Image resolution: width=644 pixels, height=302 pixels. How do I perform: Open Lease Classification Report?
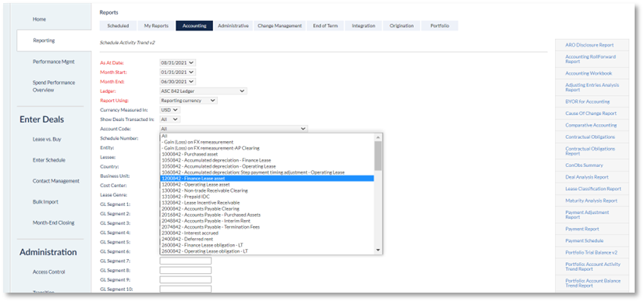pos(593,189)
